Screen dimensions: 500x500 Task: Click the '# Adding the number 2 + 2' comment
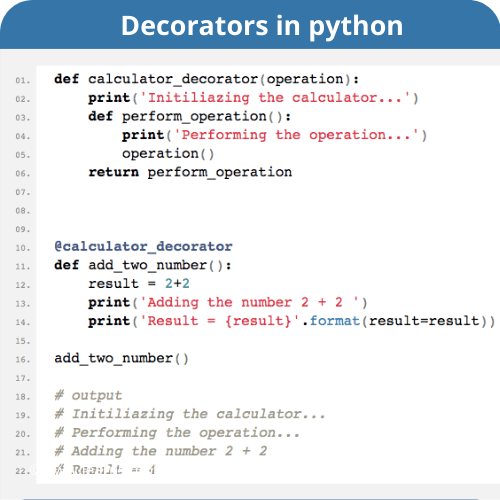click(161, 451)
